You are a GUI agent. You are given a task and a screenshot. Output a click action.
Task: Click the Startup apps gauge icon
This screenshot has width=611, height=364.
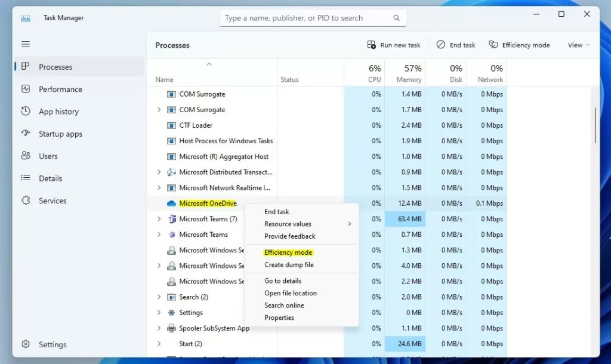tap(26, 133)
